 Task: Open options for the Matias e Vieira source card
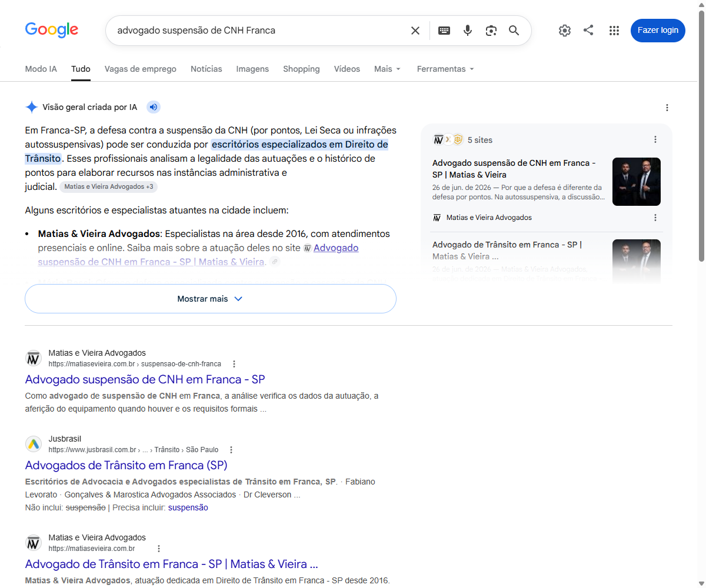click(655, 218)
